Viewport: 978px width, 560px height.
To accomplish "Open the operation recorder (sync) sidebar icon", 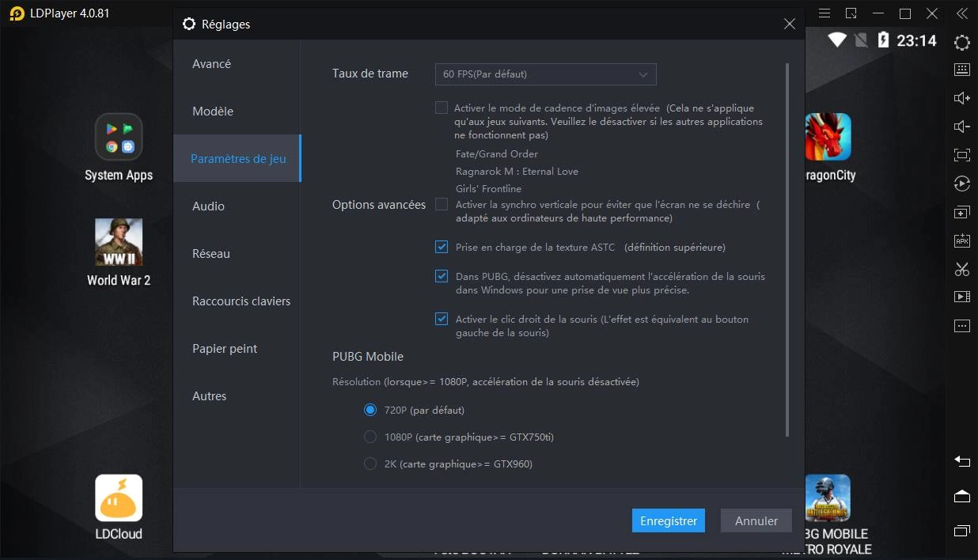I will coord(961,184).
